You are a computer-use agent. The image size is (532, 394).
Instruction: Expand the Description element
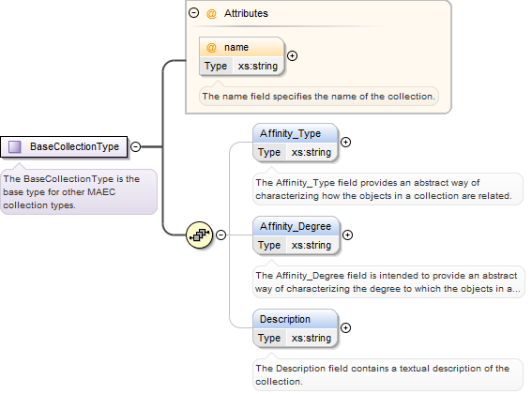(345, 327)
